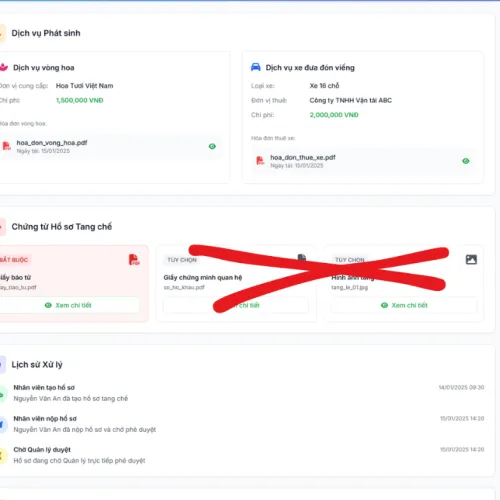Preview hoa_don_vong_hoa.pdf with eye icon
The height and width of the screenshot is (500, 500).
tap(212, 146)
